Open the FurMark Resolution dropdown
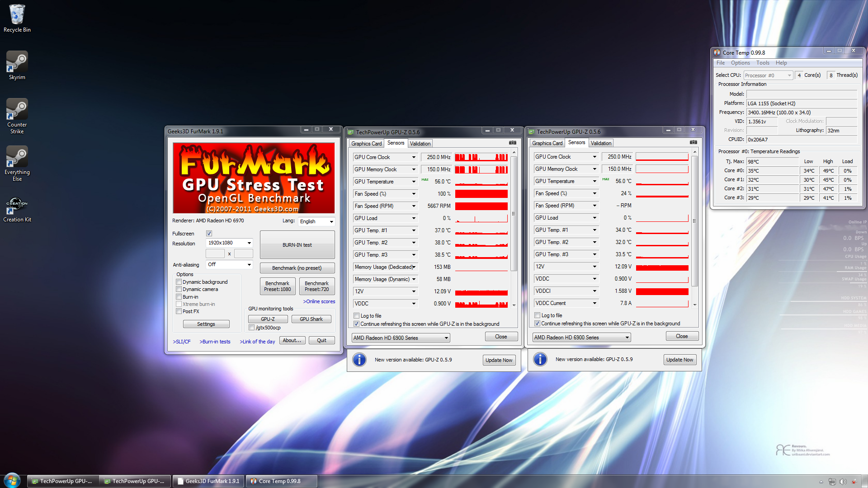The height and width of the screenshot is (488, 868). tap(229, 243)
